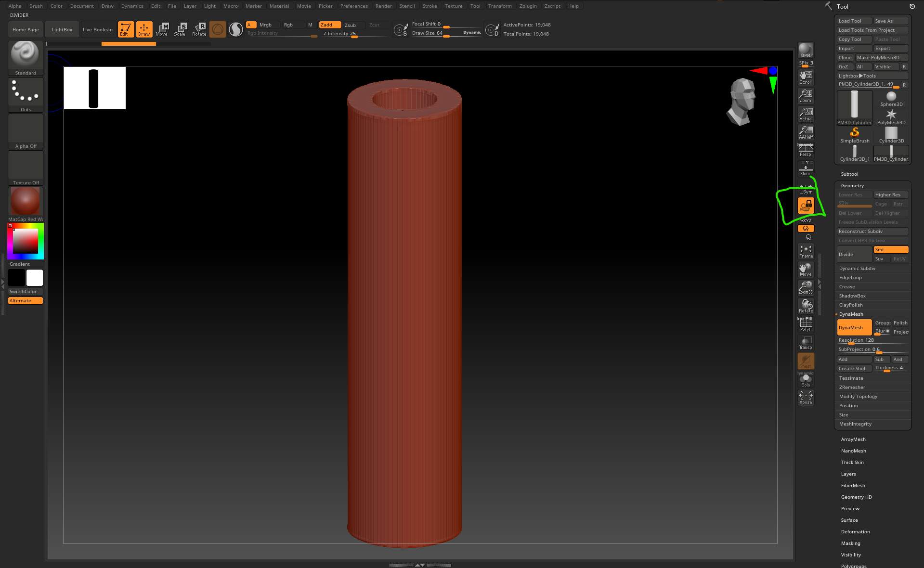Open the Brush menu
Viewport: 924px width, 568px height.
36,6
